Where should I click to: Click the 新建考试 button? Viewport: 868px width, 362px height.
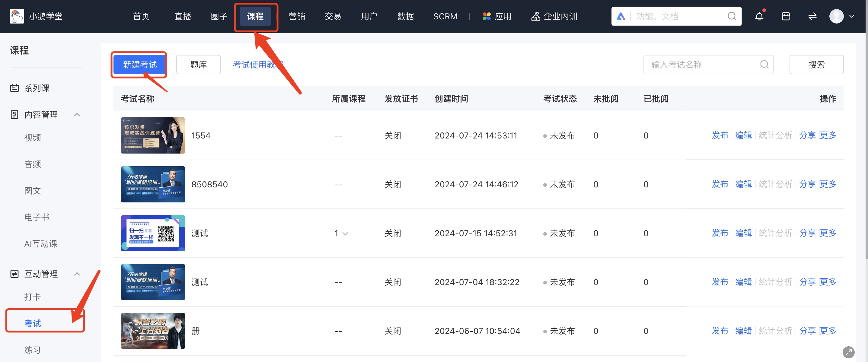pyautogui.click(x=139, y=64)
